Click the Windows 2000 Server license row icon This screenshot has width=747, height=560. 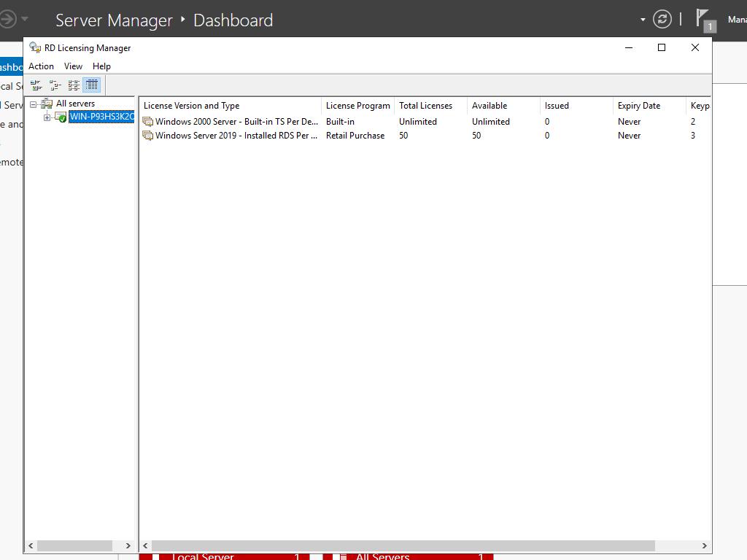(x=148, y=122)
